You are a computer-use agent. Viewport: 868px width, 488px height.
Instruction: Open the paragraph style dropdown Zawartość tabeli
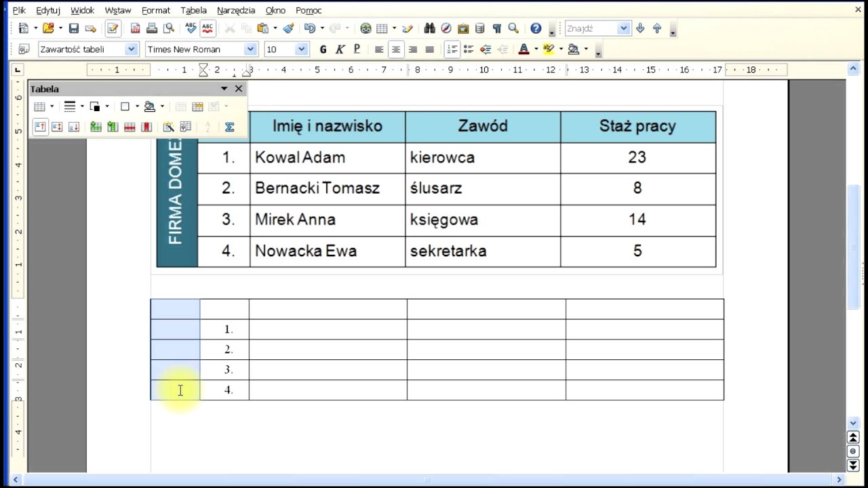132,49
